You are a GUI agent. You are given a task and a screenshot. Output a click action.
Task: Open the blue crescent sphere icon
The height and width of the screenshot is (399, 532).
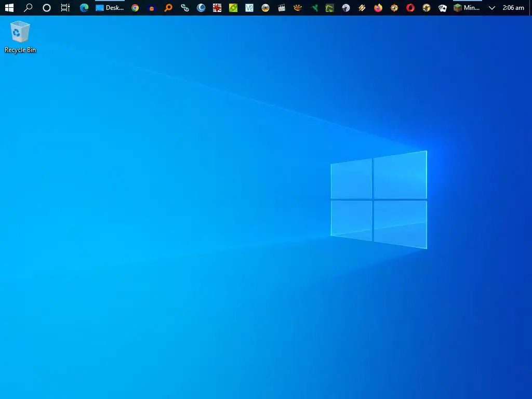[x=201, y=7]
